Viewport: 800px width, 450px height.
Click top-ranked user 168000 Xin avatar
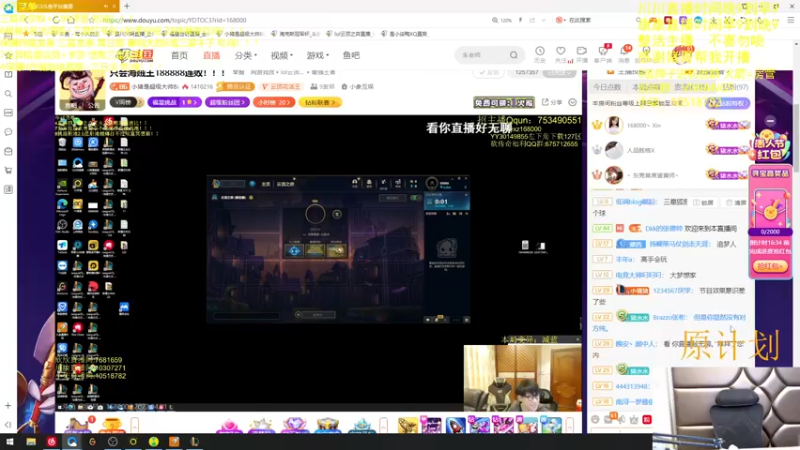tap(614, 125)
